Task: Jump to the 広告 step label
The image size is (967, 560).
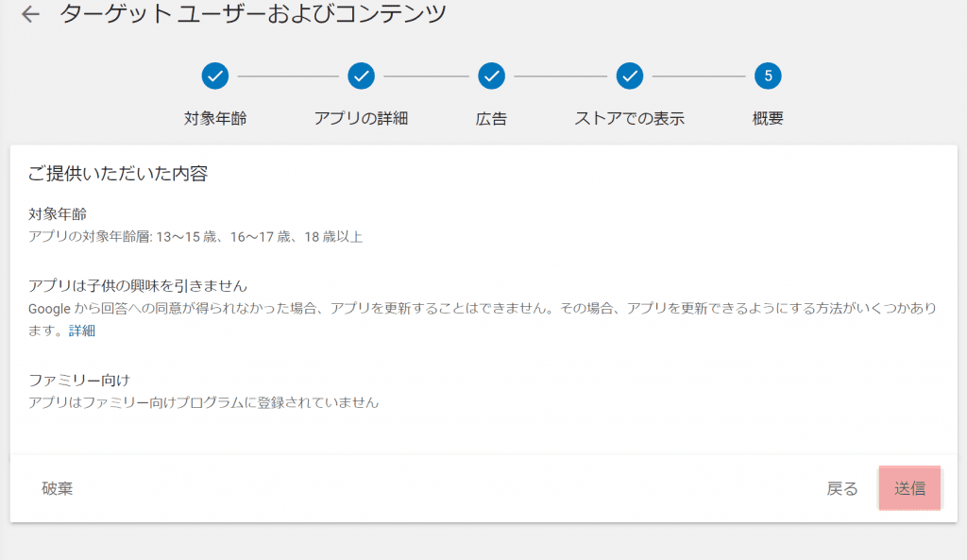Action: point(491,119)
